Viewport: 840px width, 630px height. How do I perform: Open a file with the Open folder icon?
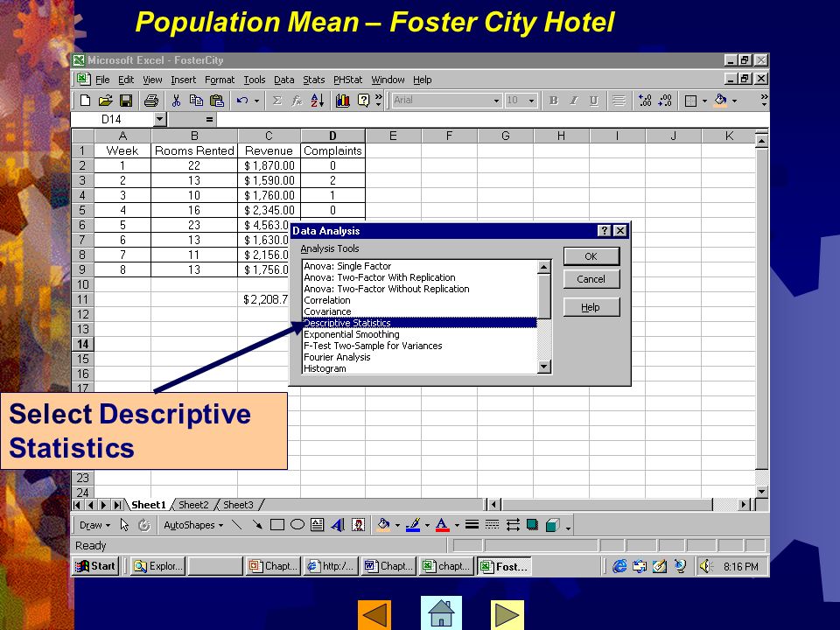(106, 100)
